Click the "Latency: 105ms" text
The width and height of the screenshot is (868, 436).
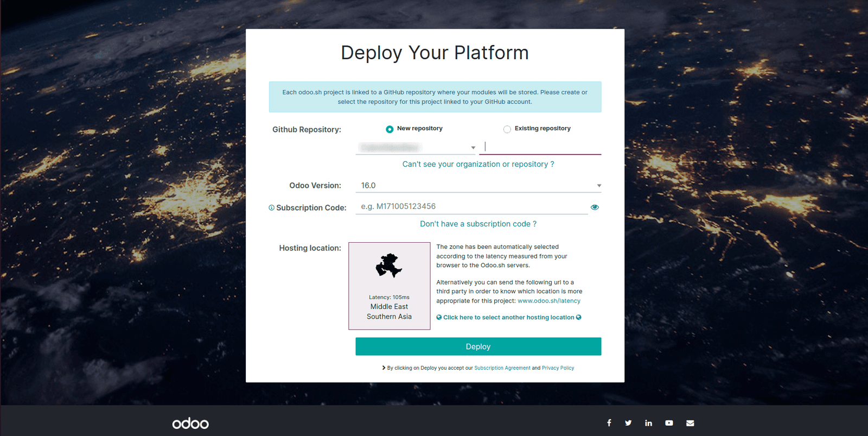[x=389, y=297]
